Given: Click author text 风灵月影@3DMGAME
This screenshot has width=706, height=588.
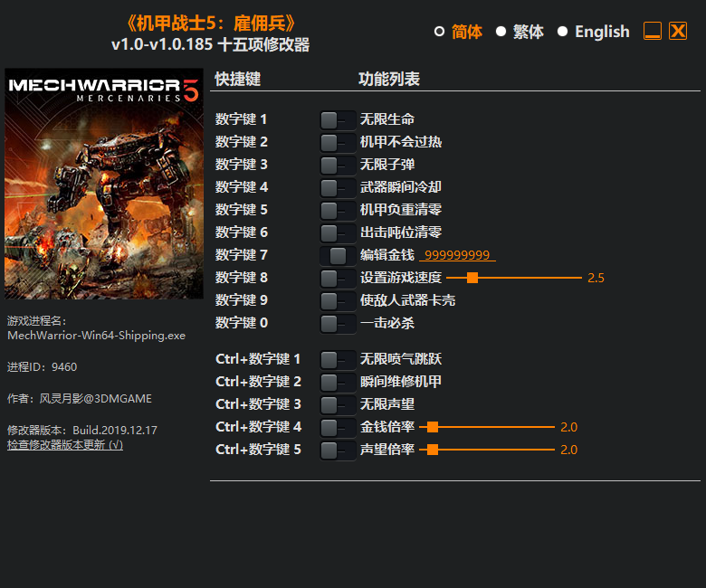Looking at the screenshot, I should (x=95, y=399).
